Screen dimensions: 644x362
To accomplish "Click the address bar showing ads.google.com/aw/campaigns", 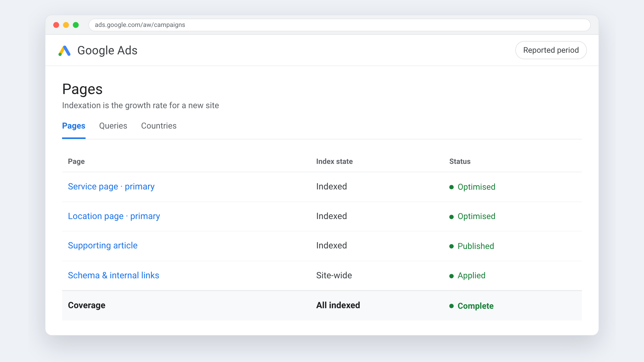I will click(x=339, y=25).
